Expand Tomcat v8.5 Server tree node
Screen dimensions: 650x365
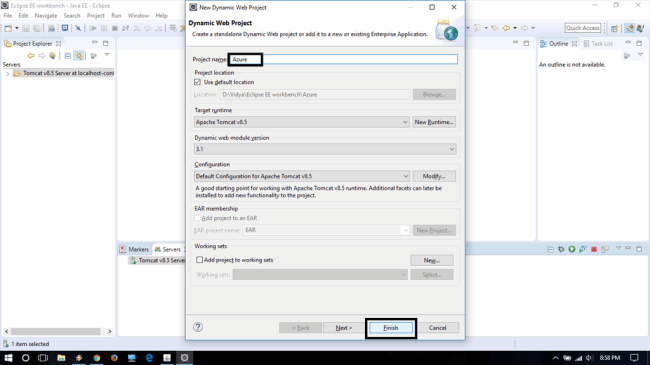7,73
